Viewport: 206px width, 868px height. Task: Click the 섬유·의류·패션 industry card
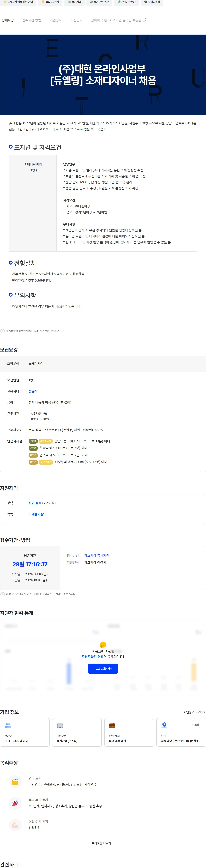(129, 732)
